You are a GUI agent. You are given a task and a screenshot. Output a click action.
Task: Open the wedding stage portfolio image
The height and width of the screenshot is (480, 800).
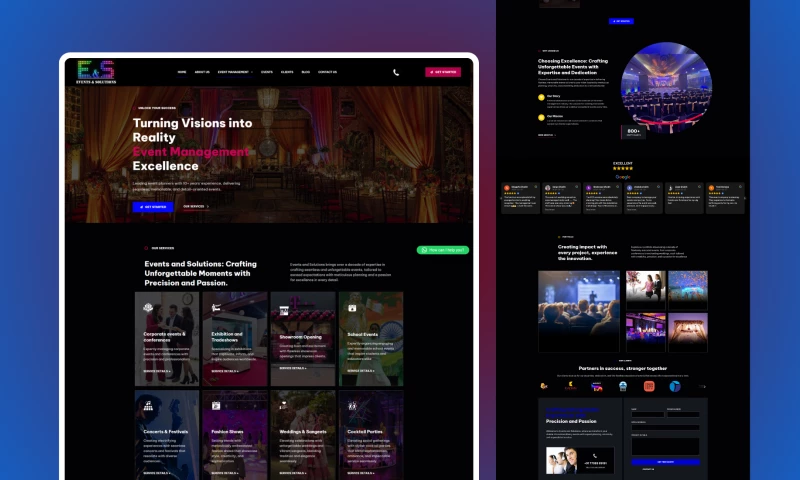(688, 332)
